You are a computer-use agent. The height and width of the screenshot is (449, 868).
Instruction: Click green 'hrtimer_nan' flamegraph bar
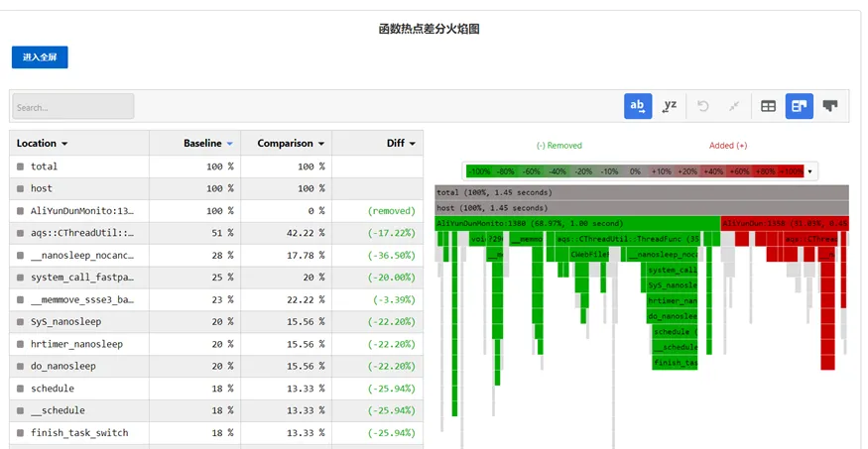[x=672, y=300]
